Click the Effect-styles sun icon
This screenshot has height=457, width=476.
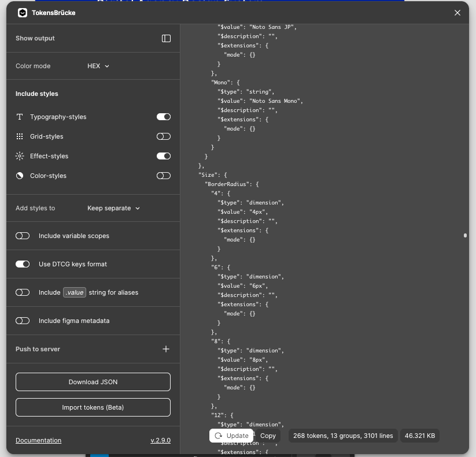click(x=19, y=156)
